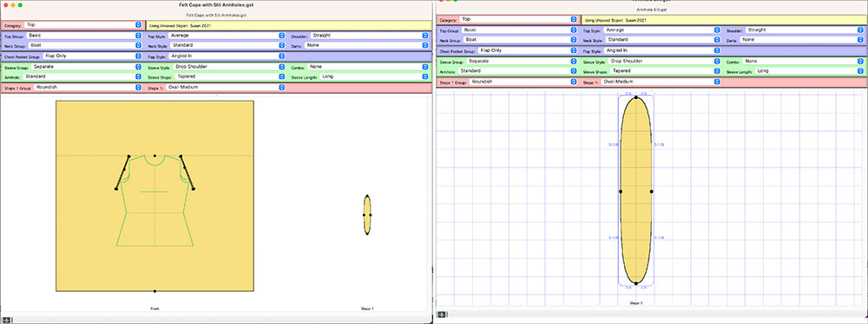Open the Neck Group Boat dropdown in the right window

click(x=521, y=40)
